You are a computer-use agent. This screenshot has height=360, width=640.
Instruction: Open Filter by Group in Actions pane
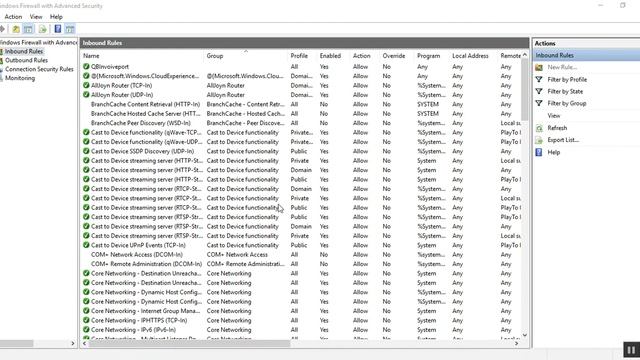pos(567,104)
